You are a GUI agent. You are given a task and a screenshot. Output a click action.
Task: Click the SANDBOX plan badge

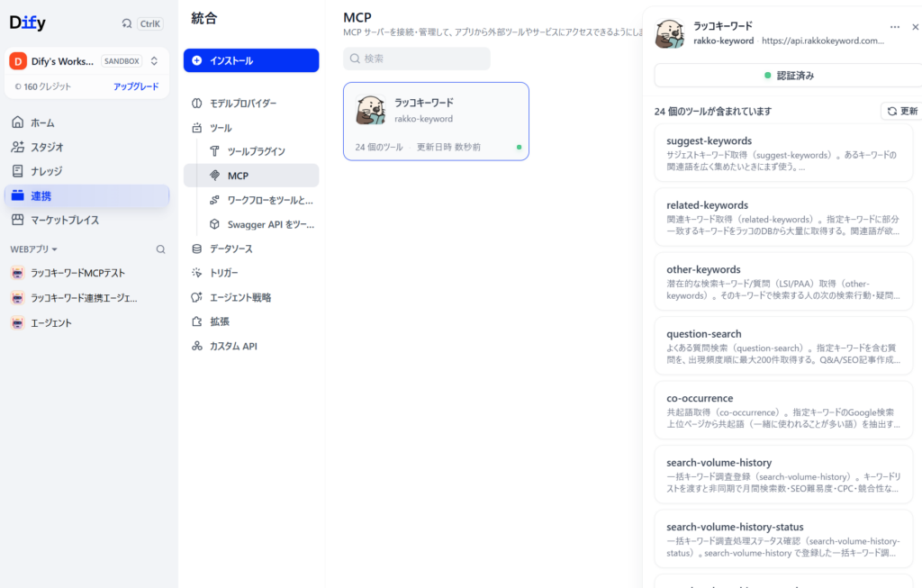click(x=122, y=61)
